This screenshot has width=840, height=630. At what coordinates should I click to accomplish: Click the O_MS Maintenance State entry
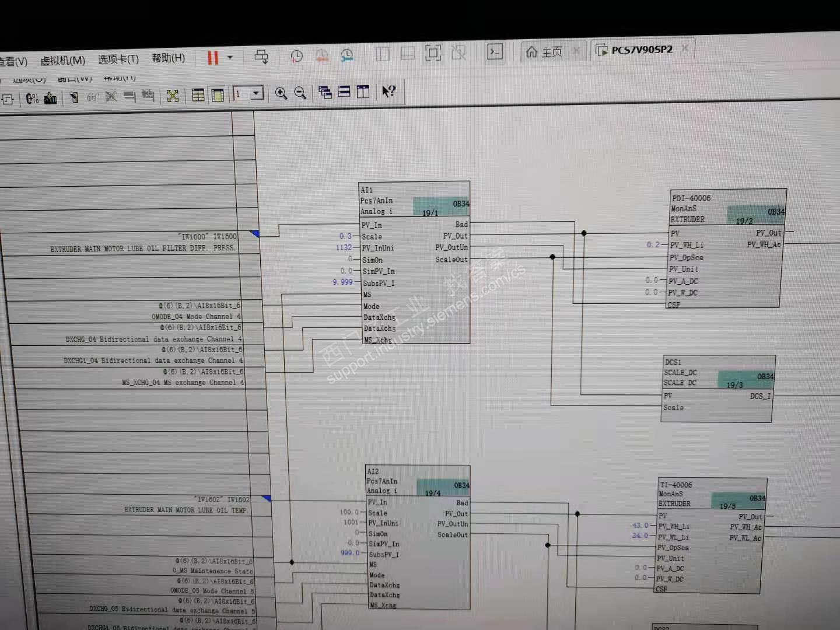click(212, 571)
